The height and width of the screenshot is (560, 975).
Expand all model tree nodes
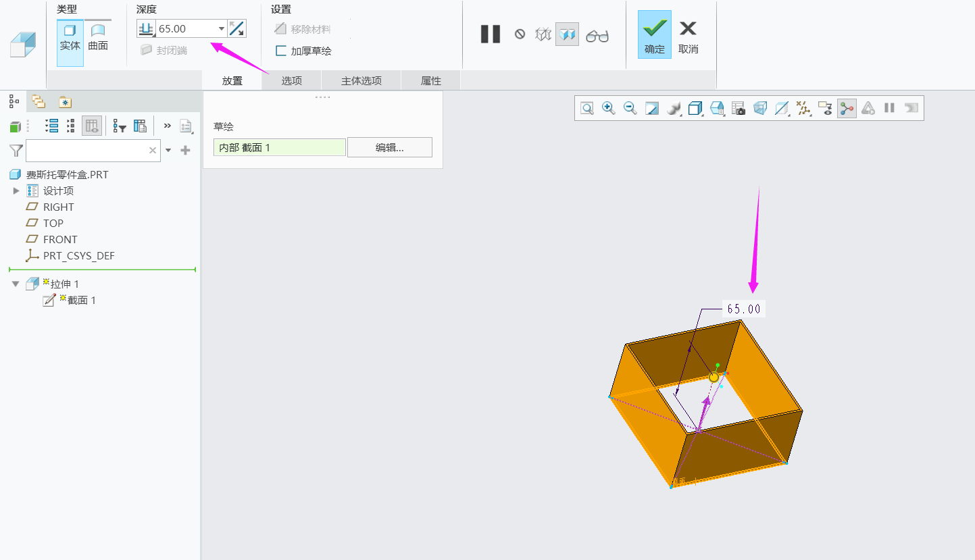51,126
